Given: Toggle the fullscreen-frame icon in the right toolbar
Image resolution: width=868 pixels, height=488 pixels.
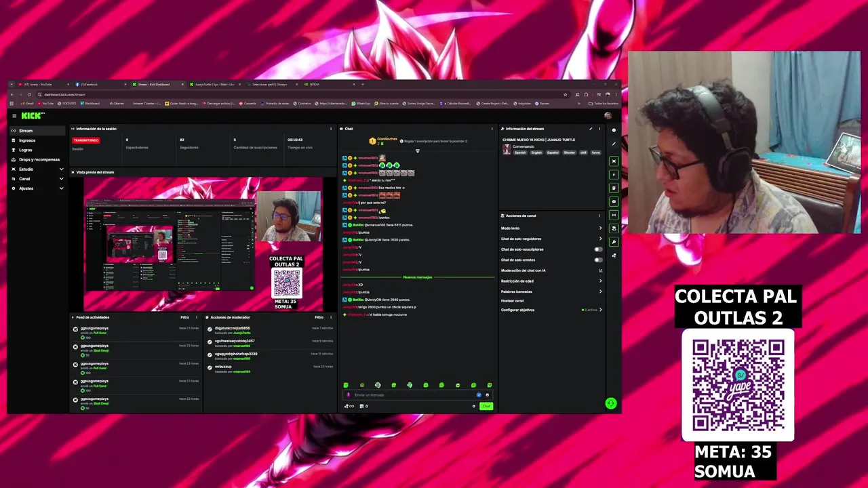Looking at the screenshot, I should pyautogui.click(x=614, y=161).
